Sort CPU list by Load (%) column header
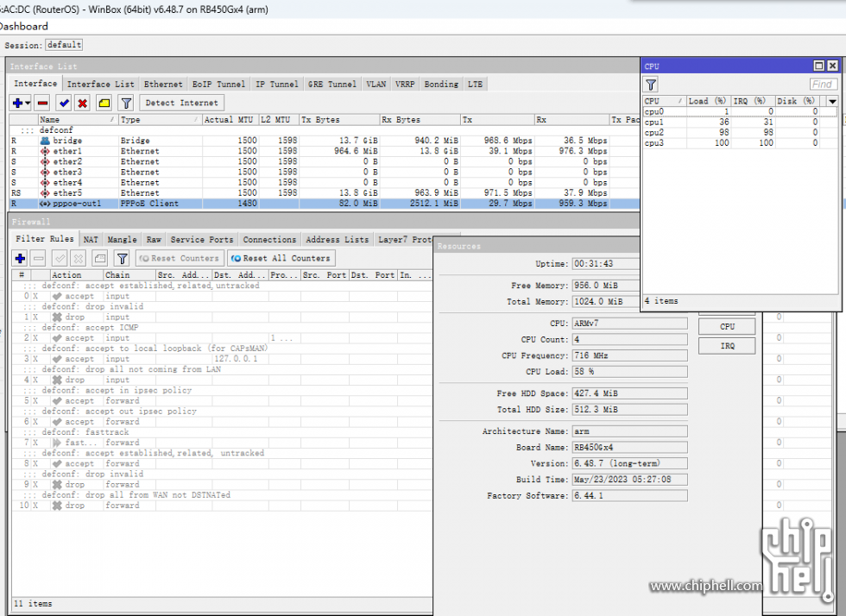846x616 pixels. pyautogui.click(x=708, y=101)
